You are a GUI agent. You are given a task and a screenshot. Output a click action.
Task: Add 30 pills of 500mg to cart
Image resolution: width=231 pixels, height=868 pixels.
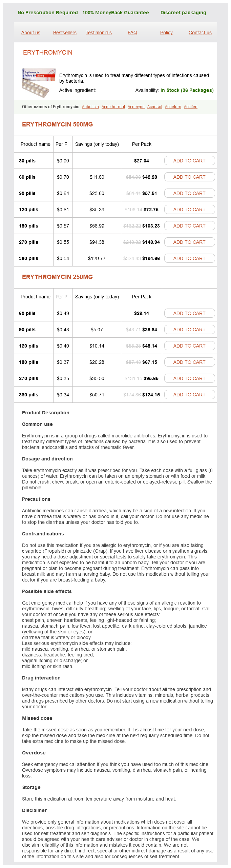(x=189, y=161)
